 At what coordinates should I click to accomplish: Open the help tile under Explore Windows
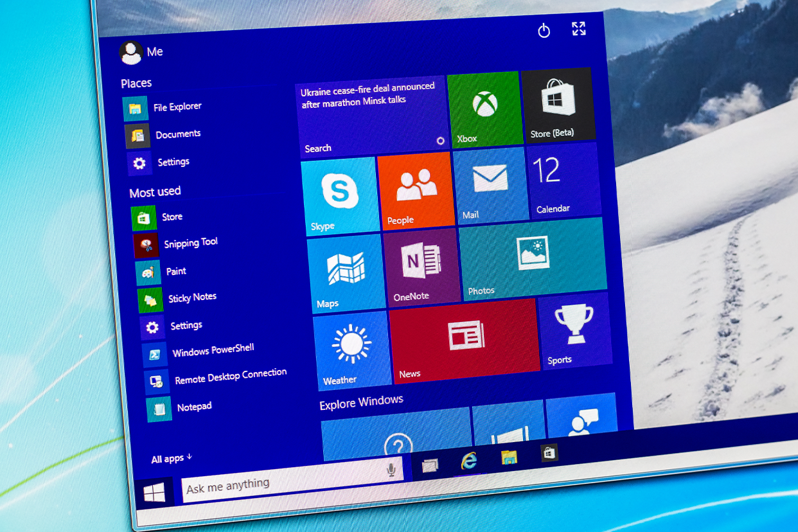(x=397, y=434)
